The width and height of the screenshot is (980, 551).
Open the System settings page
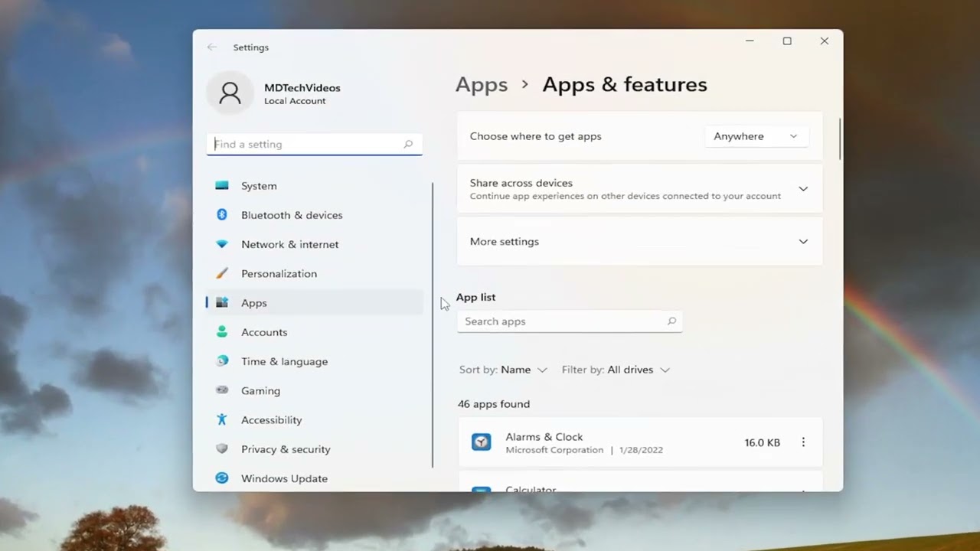click(314, 186)
